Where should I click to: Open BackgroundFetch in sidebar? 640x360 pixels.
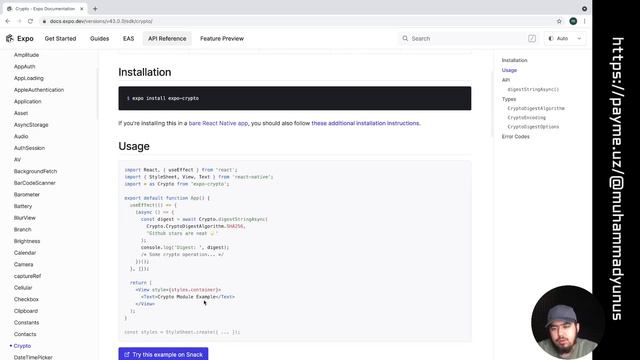click(36, 171)
